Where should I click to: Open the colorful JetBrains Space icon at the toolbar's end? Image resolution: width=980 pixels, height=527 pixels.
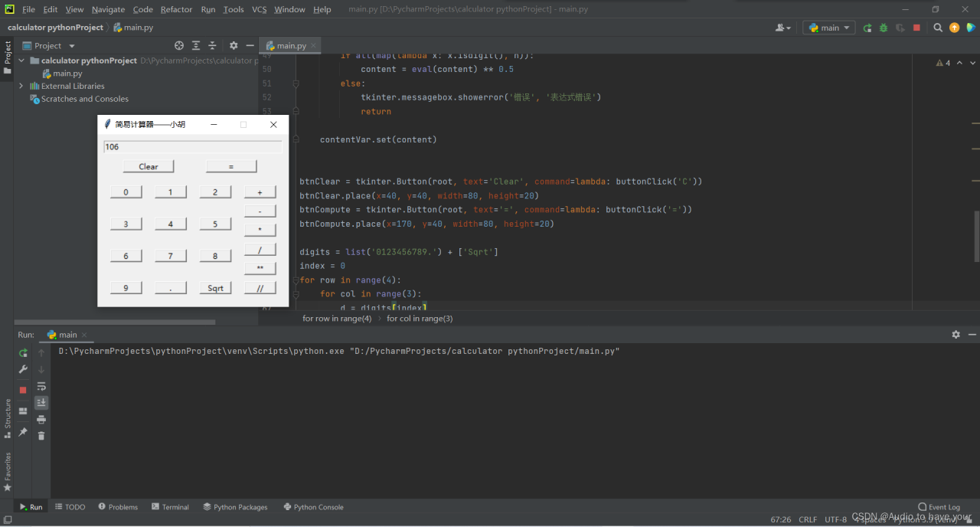pyautogui.click(x=970, y=28)
